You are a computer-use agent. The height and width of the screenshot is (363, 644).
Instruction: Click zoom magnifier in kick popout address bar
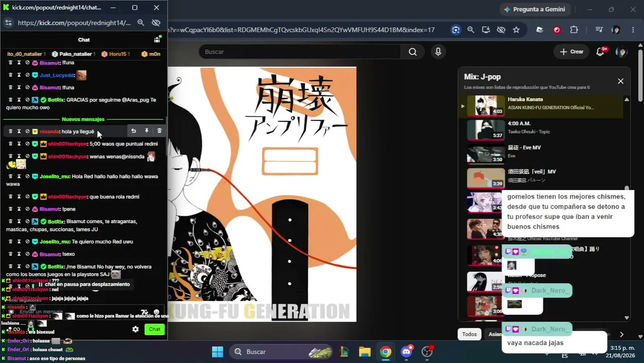[141, 23]
